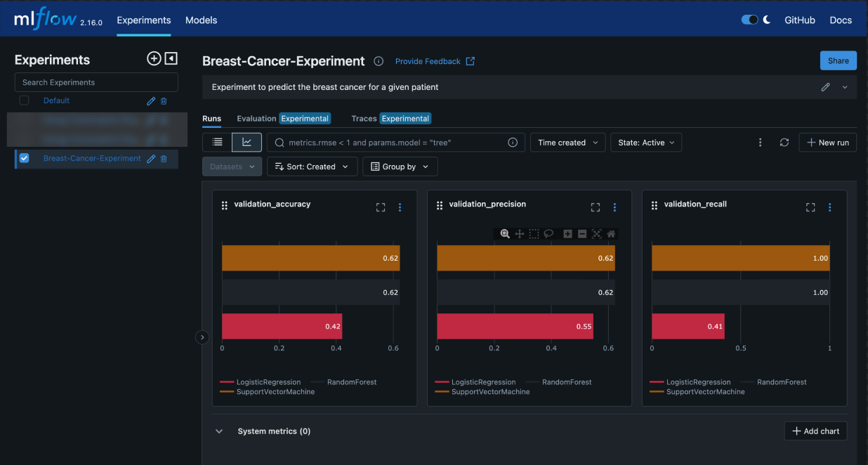Screen dimensions: 868x465
Task: Toggle the dark mode switch
Action: [749, 20]
